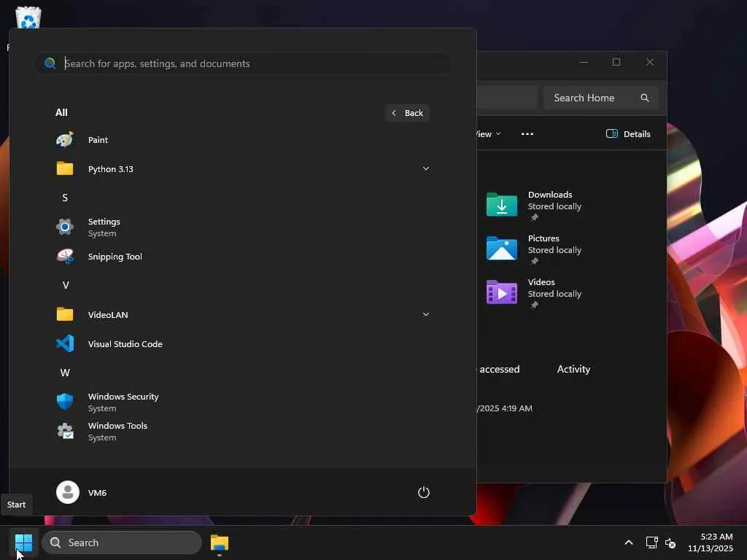Minimize the File Explorer window
The image size is (747, 560).
click(x=584, y=62)
